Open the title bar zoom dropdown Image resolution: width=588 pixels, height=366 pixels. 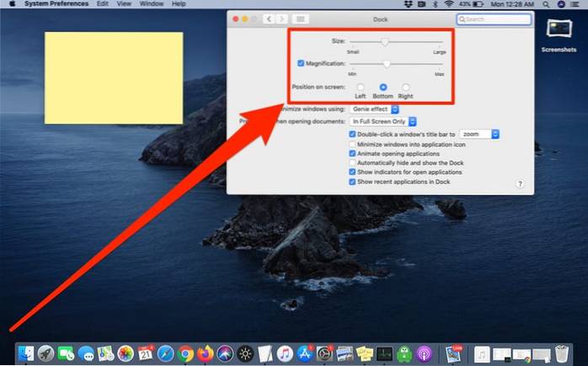click(x=480, y=134)
